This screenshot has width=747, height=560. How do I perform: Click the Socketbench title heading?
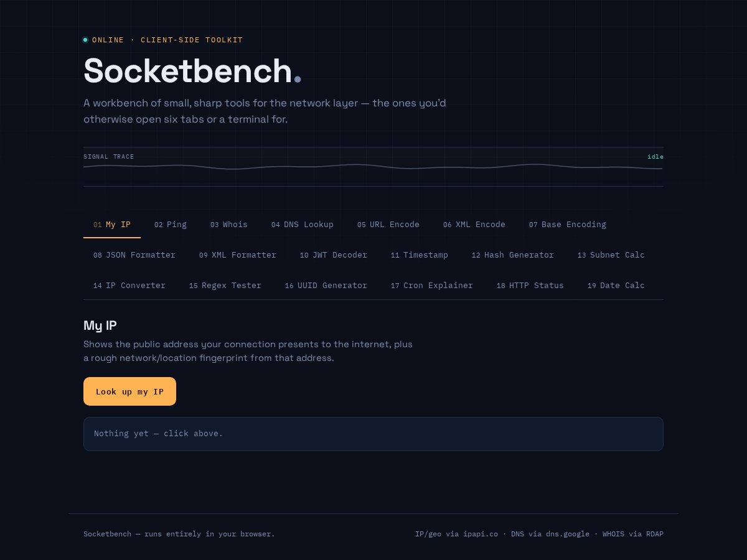(x=192, y=70)
